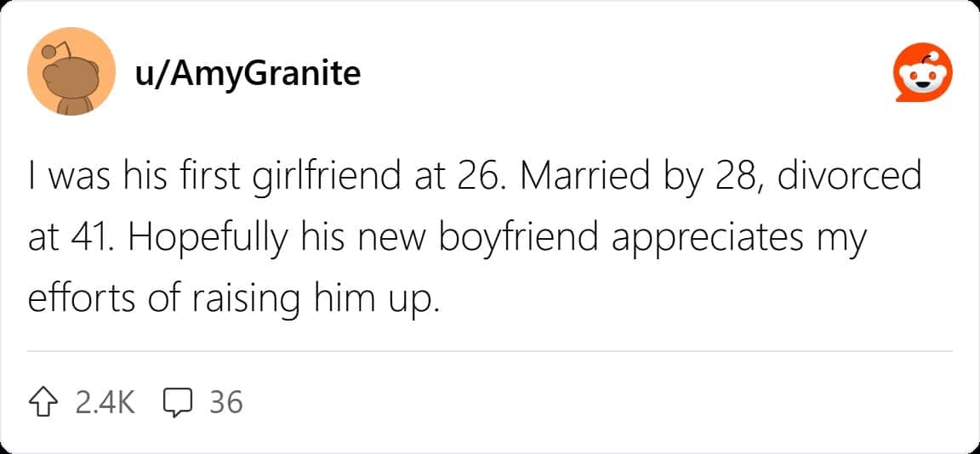
Task: Click the horizontal divider below the comment
Action: pyautogui.click(x=490, y=350)
